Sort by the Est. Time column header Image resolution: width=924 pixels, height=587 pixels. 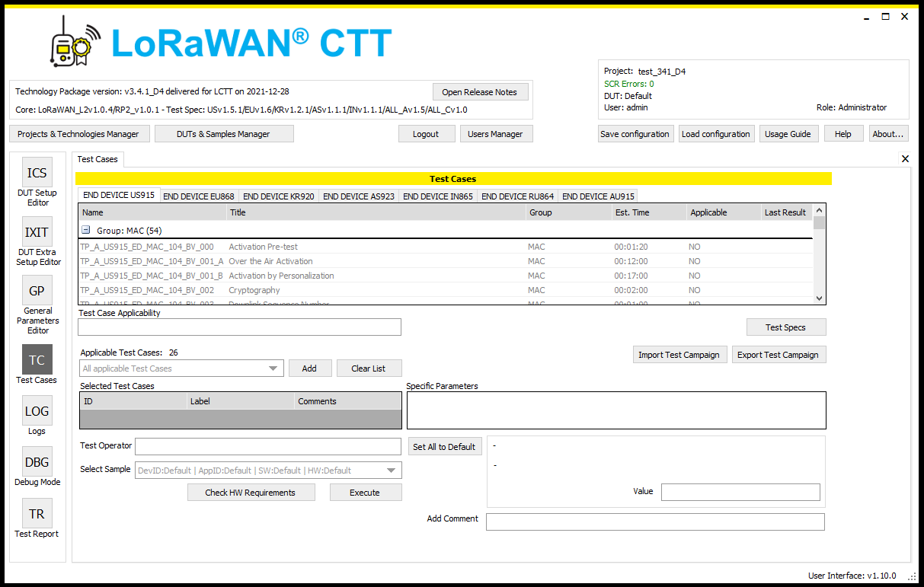coord(649,212)
